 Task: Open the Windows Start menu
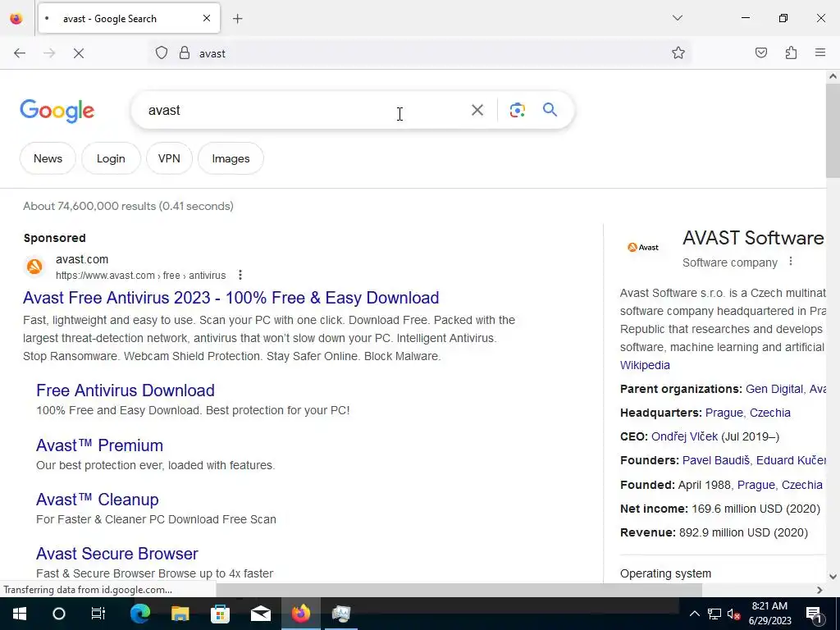tap(20, 614)
